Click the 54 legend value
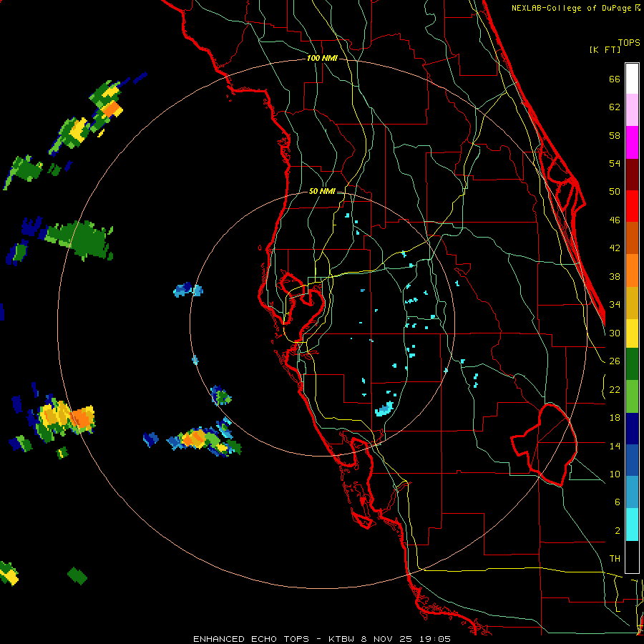Image resolution: width=644 pixels, height=644 pixels. click(x=615, y=163)
